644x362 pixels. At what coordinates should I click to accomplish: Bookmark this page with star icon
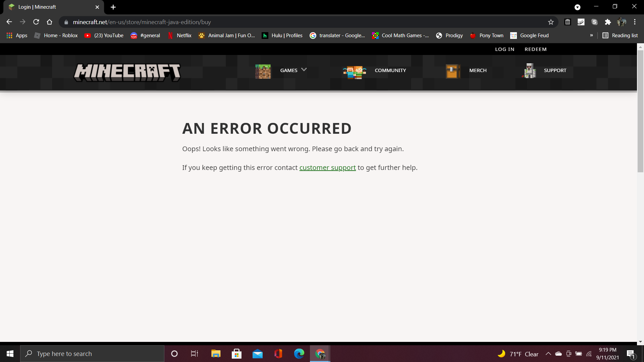[551, 22]
